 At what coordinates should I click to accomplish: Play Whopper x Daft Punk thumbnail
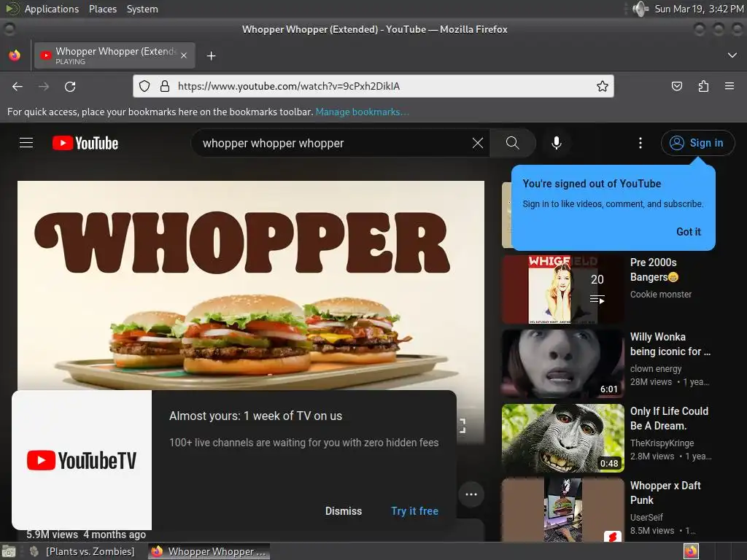[x=562, y=510]
